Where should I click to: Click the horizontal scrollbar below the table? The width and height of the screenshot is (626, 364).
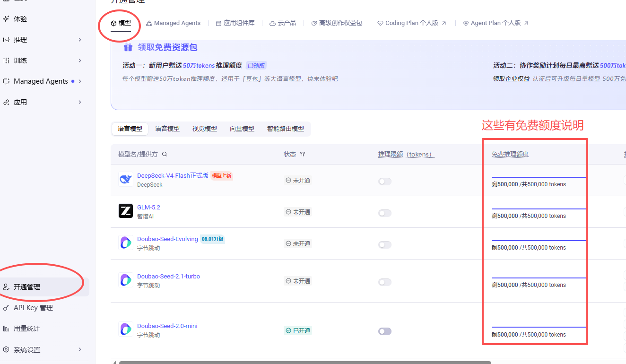pyautogui.click(x=305, y=363)
